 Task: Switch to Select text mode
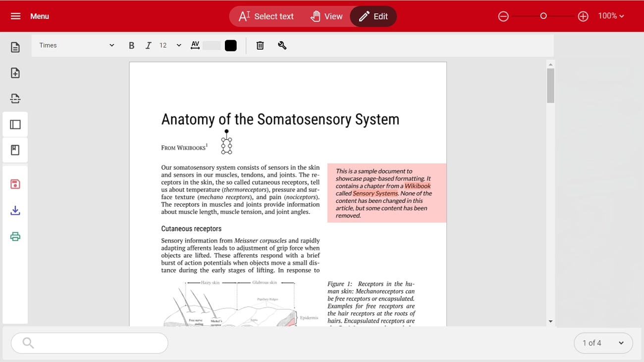[267, 16]
